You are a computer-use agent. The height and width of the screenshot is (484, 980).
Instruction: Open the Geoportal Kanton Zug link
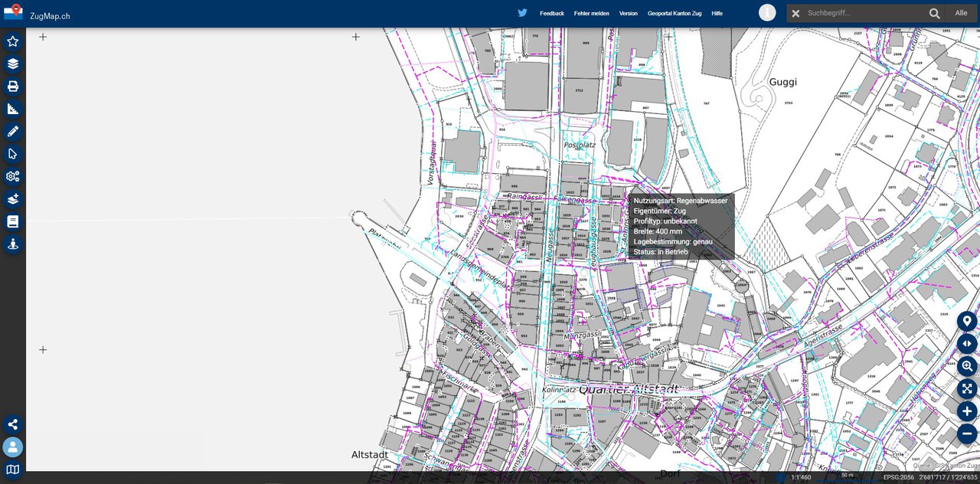click(674, 13)
